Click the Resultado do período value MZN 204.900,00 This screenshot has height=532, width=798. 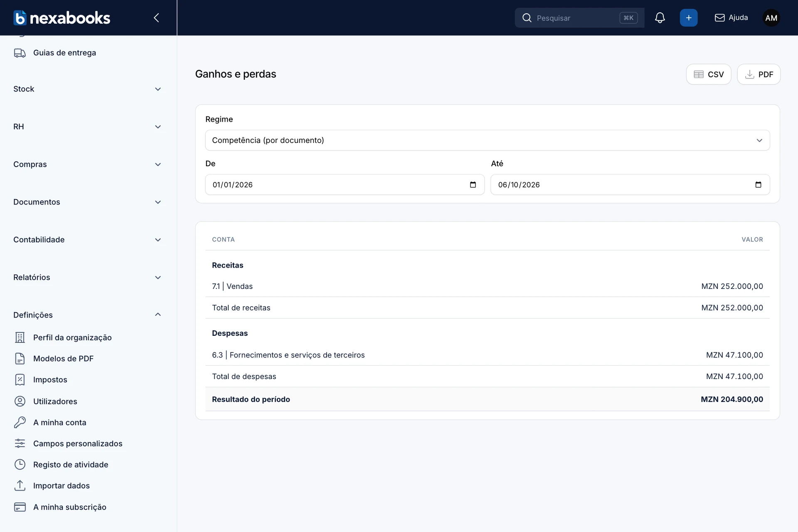[x=731, y=399]
